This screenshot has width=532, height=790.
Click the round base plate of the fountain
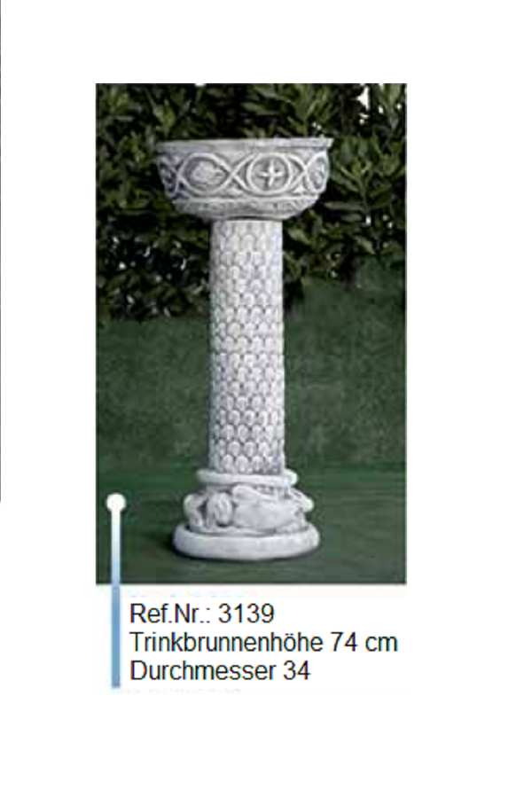(x=246, y=542)
